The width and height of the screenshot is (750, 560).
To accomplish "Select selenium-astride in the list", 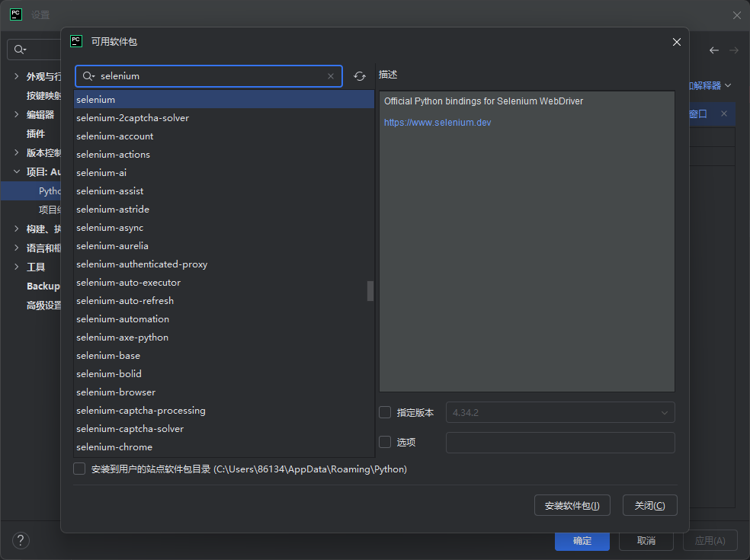I will click(x=224, y=210).
